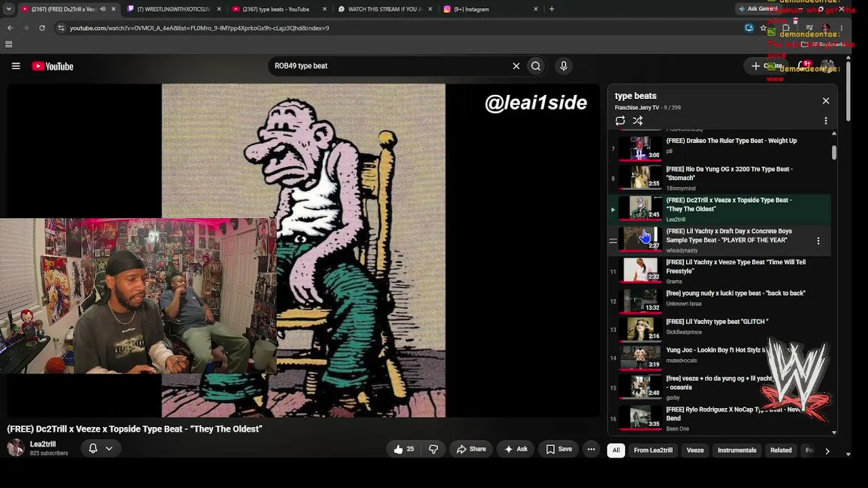View site information icon in address bar
Viewport: 868px width, 488px height.
[61, 28]
